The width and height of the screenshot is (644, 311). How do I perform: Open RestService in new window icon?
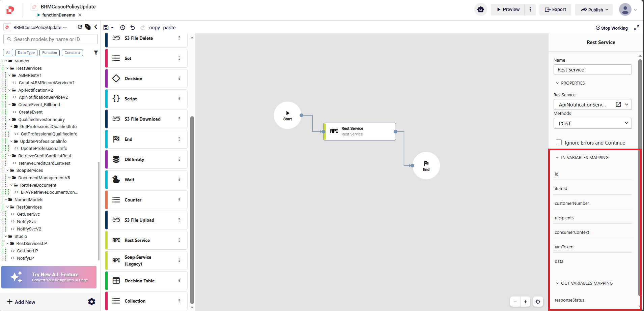pos(618,104)
